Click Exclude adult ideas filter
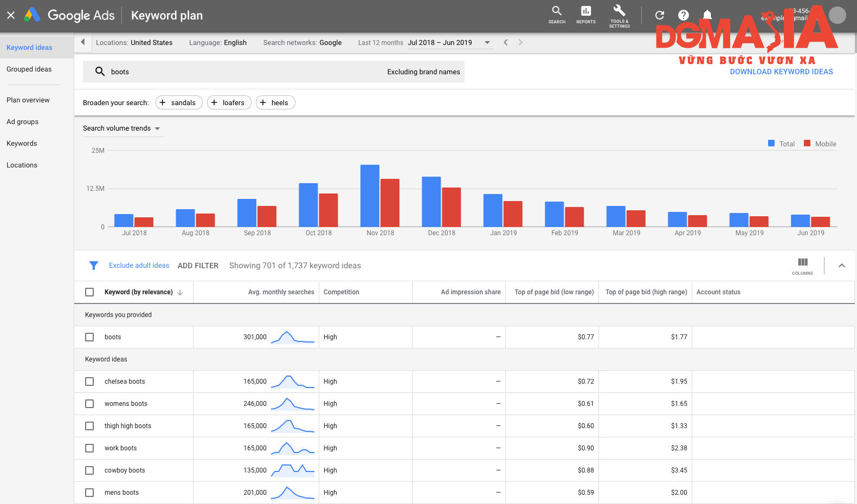Image resolution: width=857 pixels, height=504 pixels. click(x=139, y=266)
